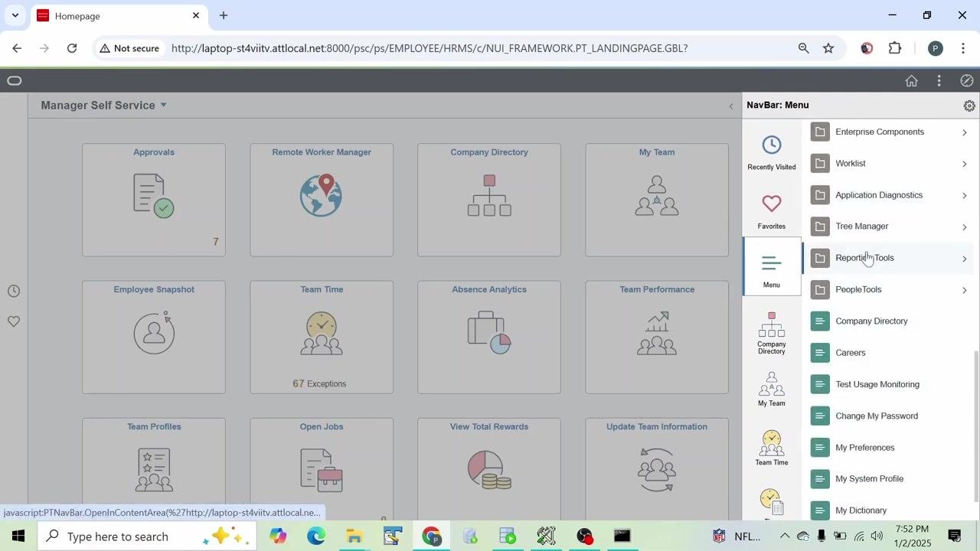Click the Windows taskbar search box
980x551 pixels.
pos(145,536)
